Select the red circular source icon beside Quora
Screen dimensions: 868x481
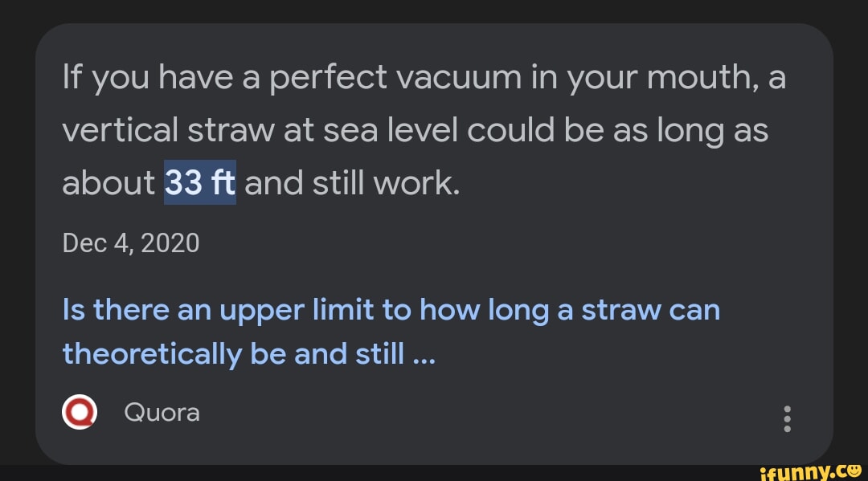pyautogui.click(x=80, y=413)
